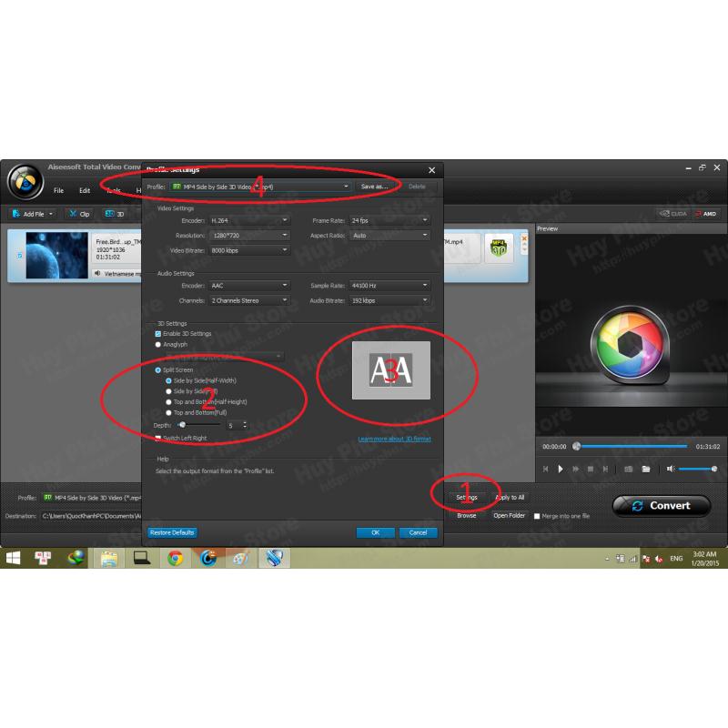
Task: Click Save as... in Profile Settings
Action: 375,187
